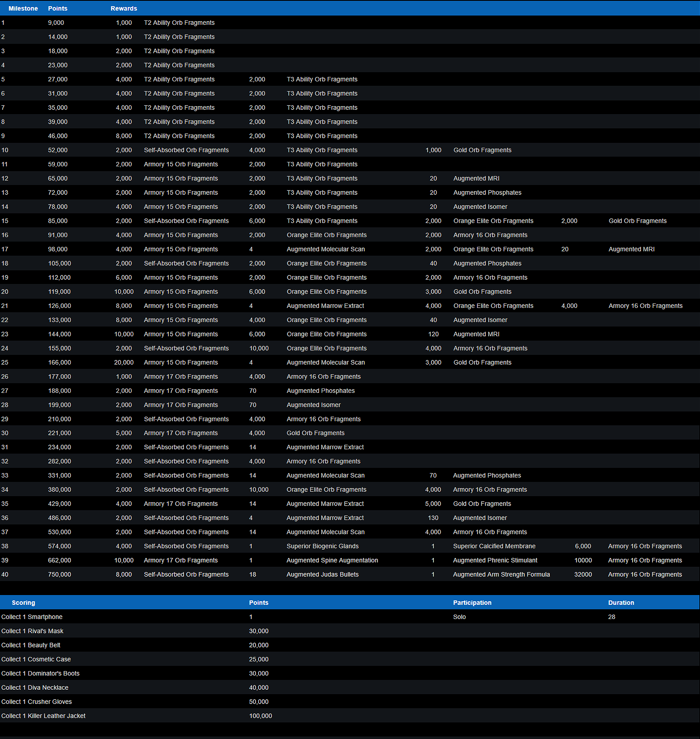Click the Milestone column header
700x739 pixels.
click(23, 8)
